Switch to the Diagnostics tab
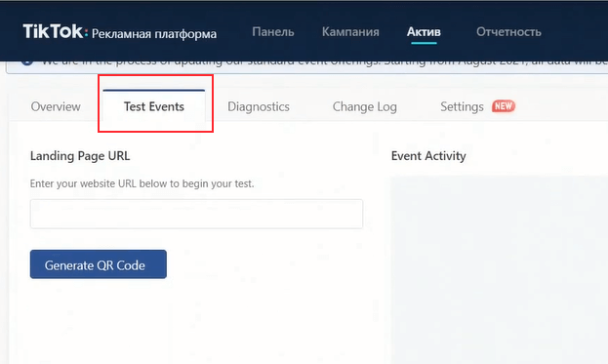608x364 pixels. point(259,106)
